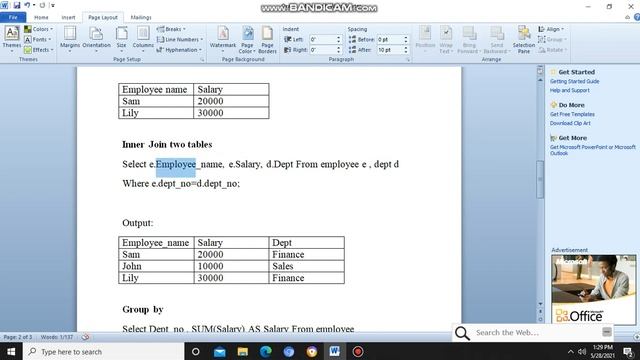Click the Word taskbar icon

335,352
